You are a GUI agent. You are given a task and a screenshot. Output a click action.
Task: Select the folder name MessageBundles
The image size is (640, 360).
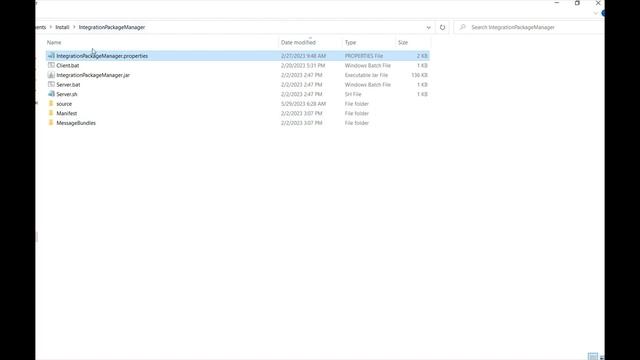(76, 123)
